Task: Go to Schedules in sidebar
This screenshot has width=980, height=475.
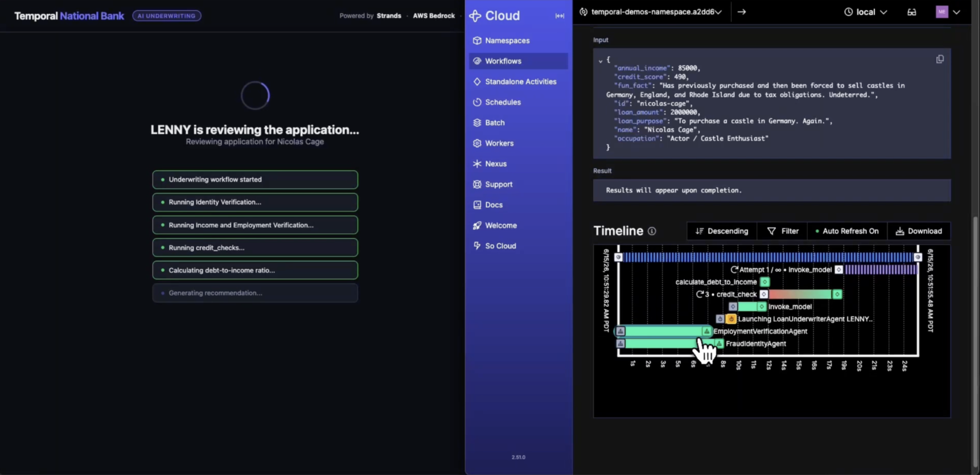Action: pos(518,102)
